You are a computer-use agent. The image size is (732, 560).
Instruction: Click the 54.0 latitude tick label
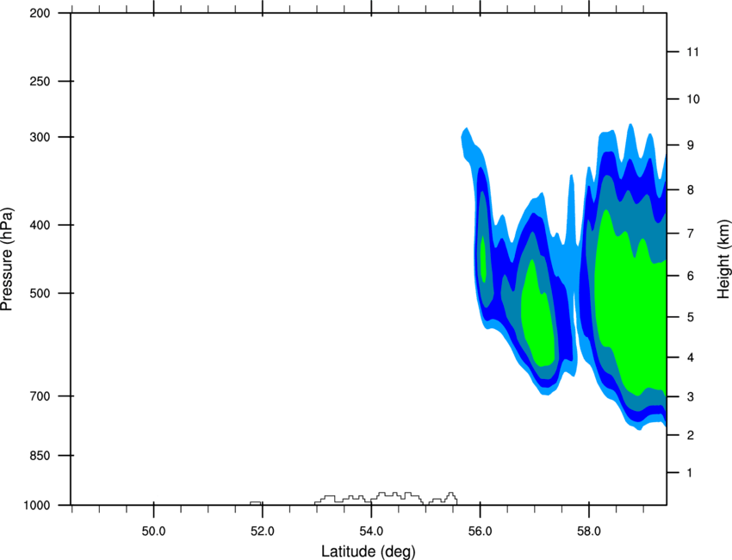click(371, 532)
